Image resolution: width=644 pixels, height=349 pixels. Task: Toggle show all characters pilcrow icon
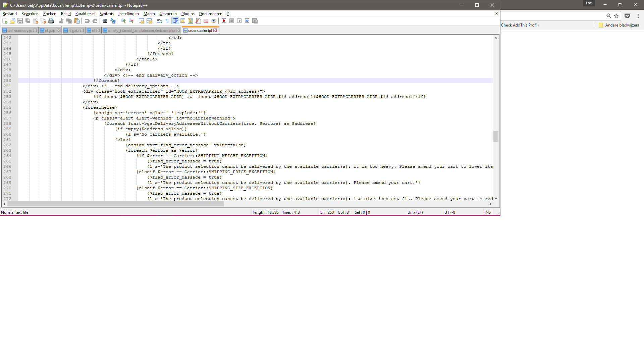point(167,21)
